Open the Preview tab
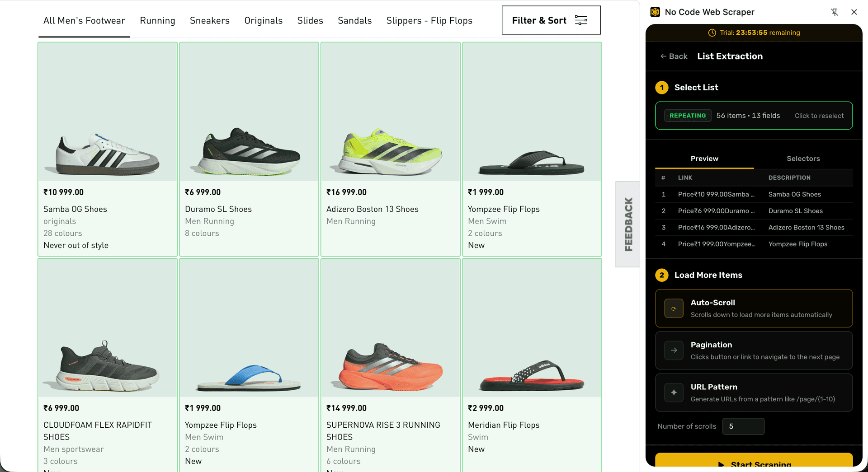This screenshot has height=472, width=868. point(704,159)
